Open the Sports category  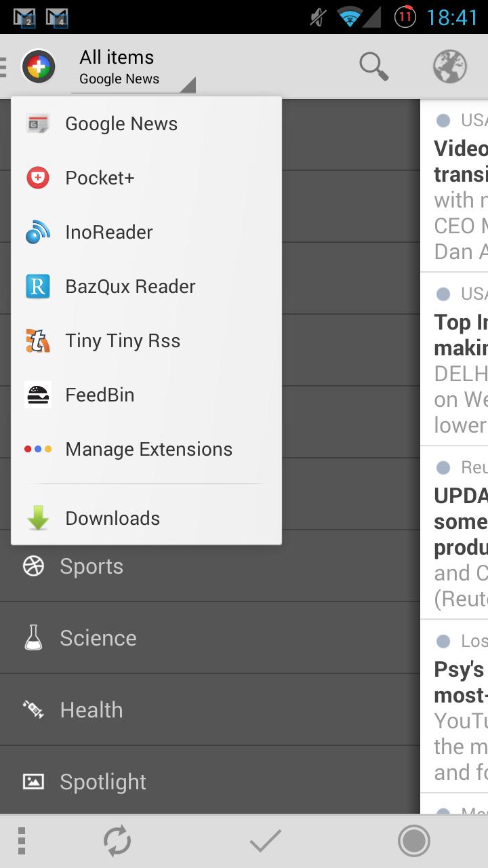pyautogui.click(x=210, y=566)
